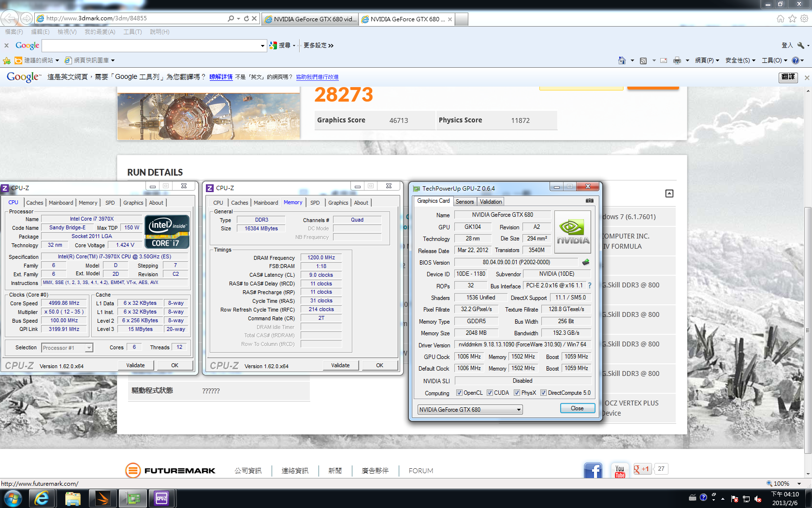This screenshot has height=508, width=812.
Task: Collapse the run details panel expander arrow
Action: pos(669,194)
